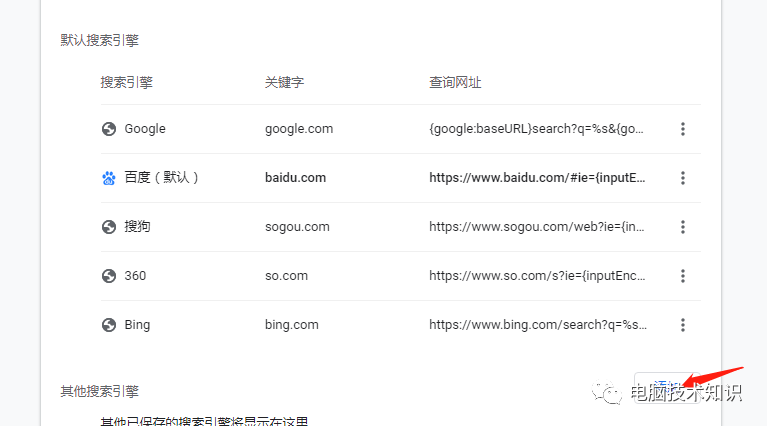The height and width of the screenshot is (426, 767).
Task: Open the more-actions menu for 搜狗
Action: point(683,227)
